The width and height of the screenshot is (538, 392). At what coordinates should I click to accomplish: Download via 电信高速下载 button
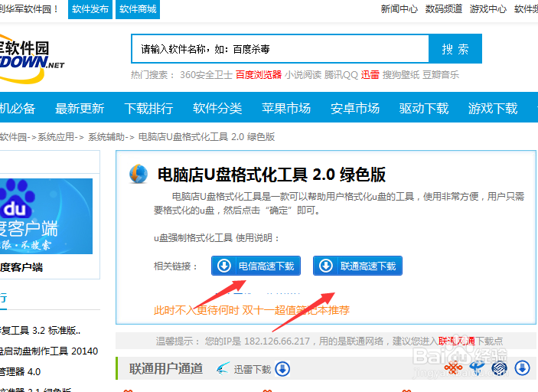click(x=256, y=266)
